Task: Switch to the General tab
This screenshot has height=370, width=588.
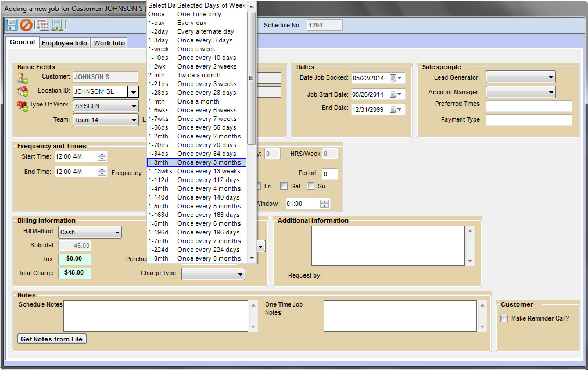Action: tap(22, 42)
